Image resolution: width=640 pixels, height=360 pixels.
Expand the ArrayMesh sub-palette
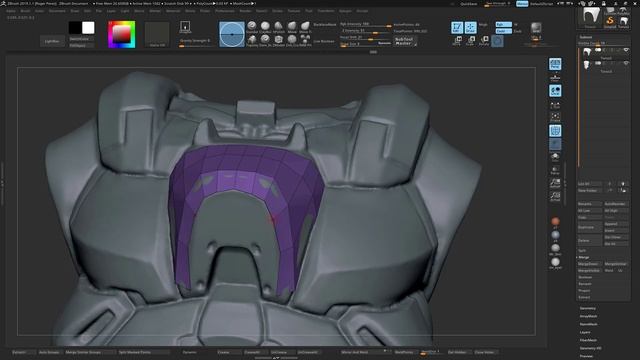pos(589,316)
